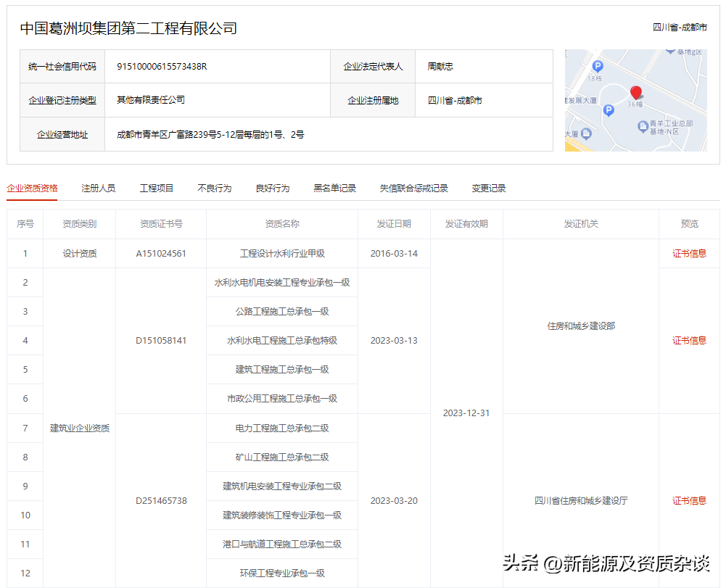Click 四川省-成都市 in 企业注册属地 row
The height and width of the screenshot is (588, 726).
[x=455, y=100]
